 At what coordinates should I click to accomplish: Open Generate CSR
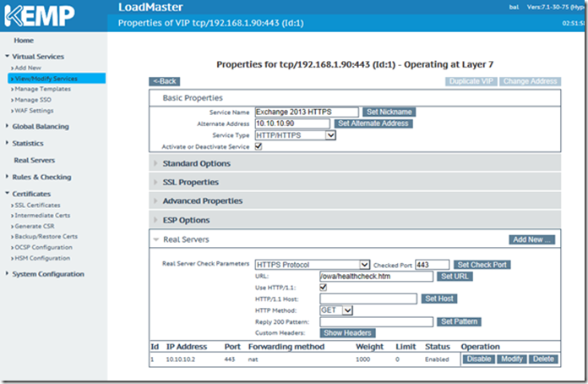(x=35, y=226)
